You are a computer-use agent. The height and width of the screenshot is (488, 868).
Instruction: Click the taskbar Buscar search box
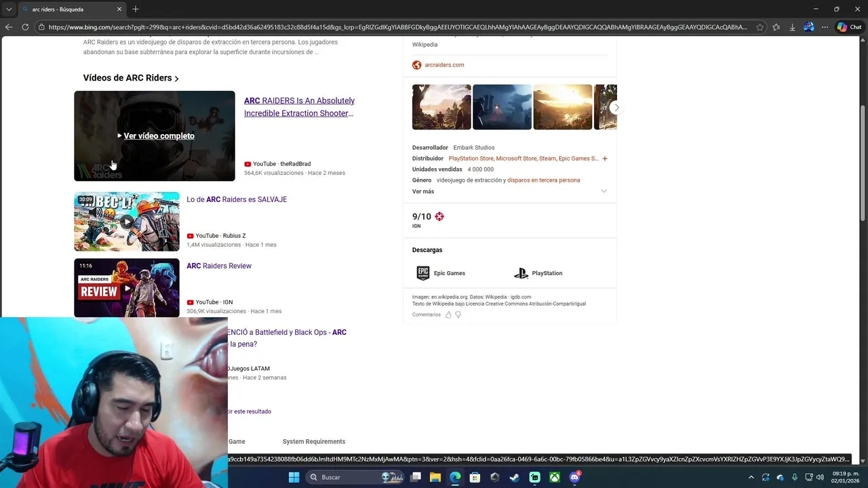click(x=356, y=477)
